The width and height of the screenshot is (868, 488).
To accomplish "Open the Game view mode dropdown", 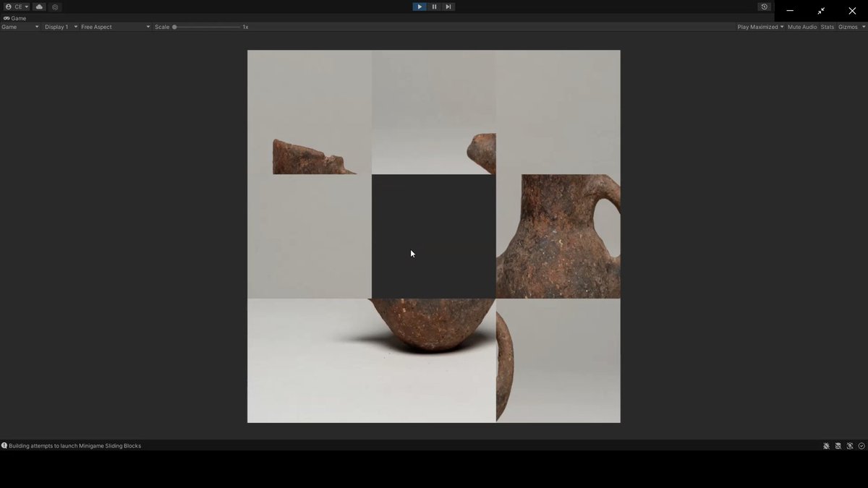I will click(x=20, y=27).
